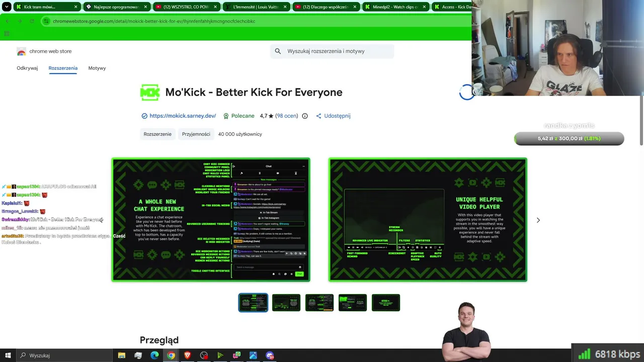Reload the current page

click(32, 21)
